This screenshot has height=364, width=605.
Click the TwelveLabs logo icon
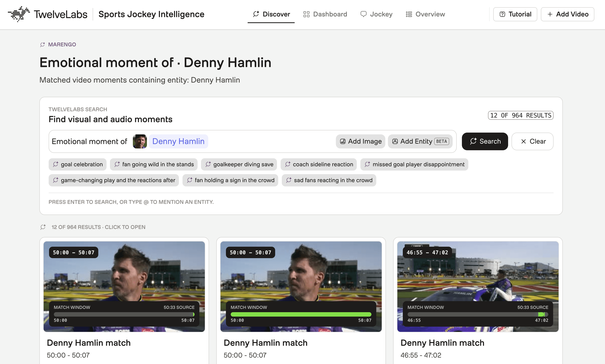tap(19, 14)
